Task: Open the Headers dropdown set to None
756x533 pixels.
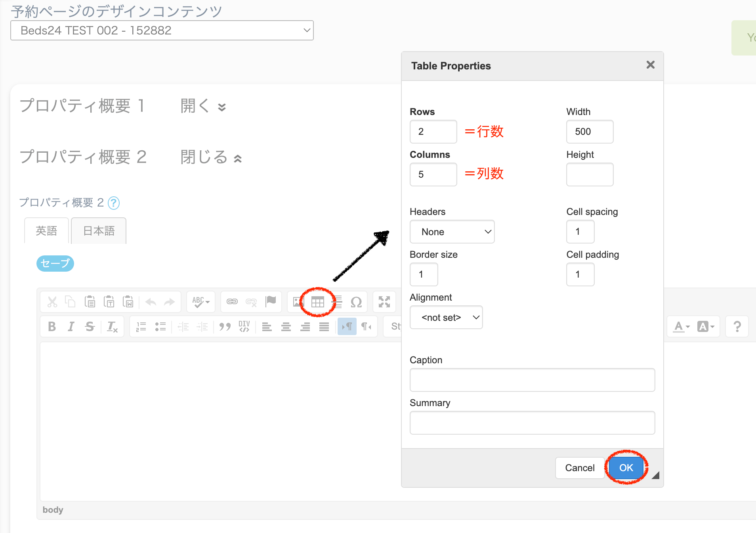Action: [x=452, y=232]
